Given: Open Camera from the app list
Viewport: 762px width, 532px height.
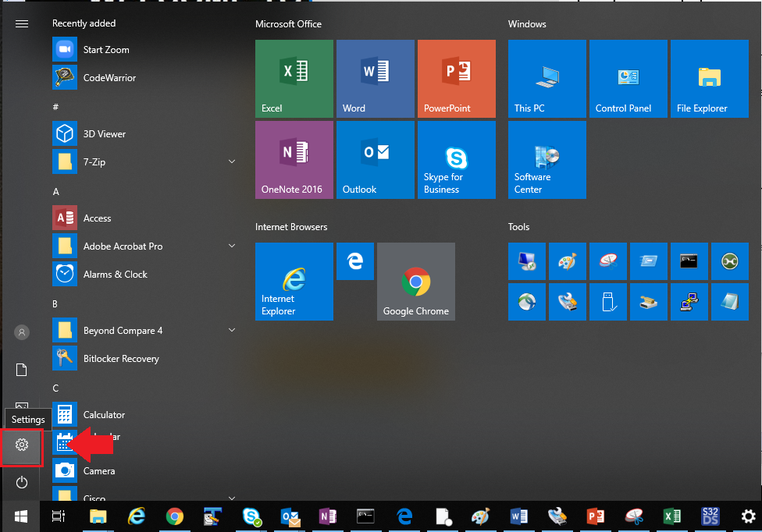Looking at the screenshot, I should tap(144, 471).
